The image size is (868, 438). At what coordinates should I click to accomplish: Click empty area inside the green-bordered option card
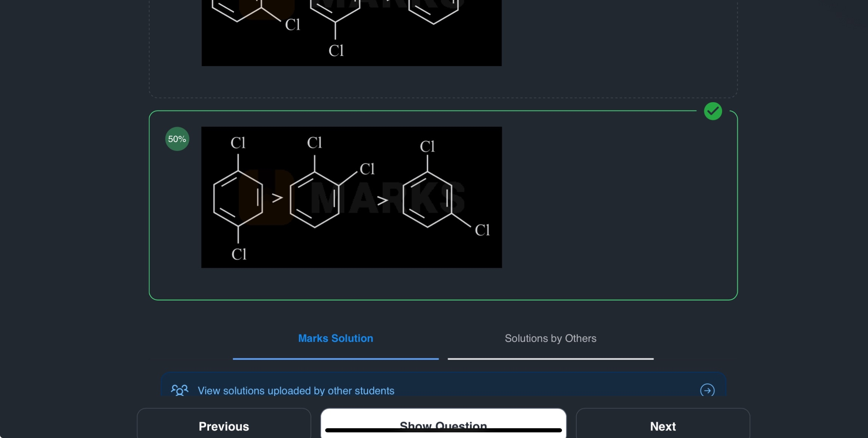(620, 207)
